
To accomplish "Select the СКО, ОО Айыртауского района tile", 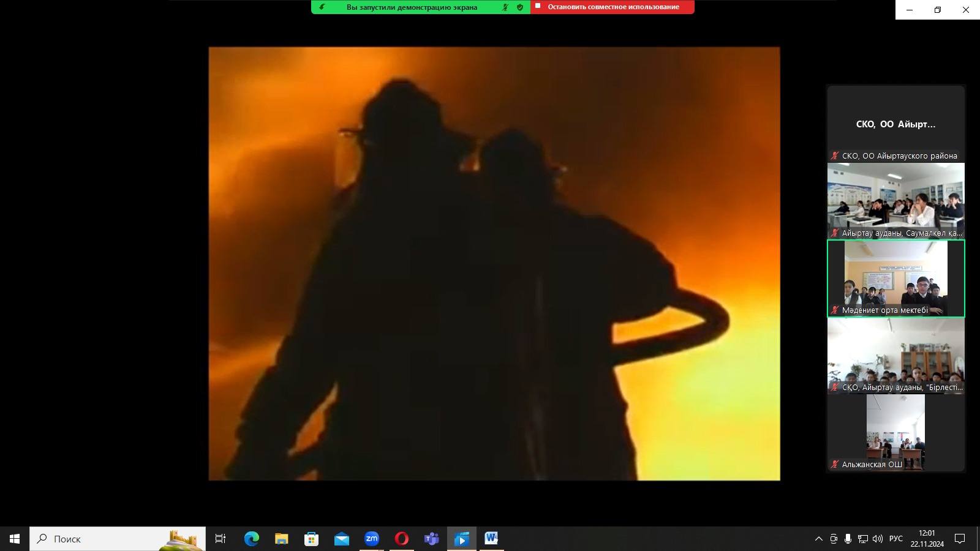I will 895,124.
